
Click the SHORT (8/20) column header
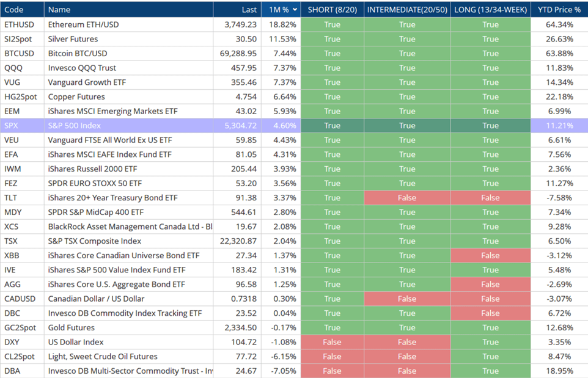click(x=332, y=10)
